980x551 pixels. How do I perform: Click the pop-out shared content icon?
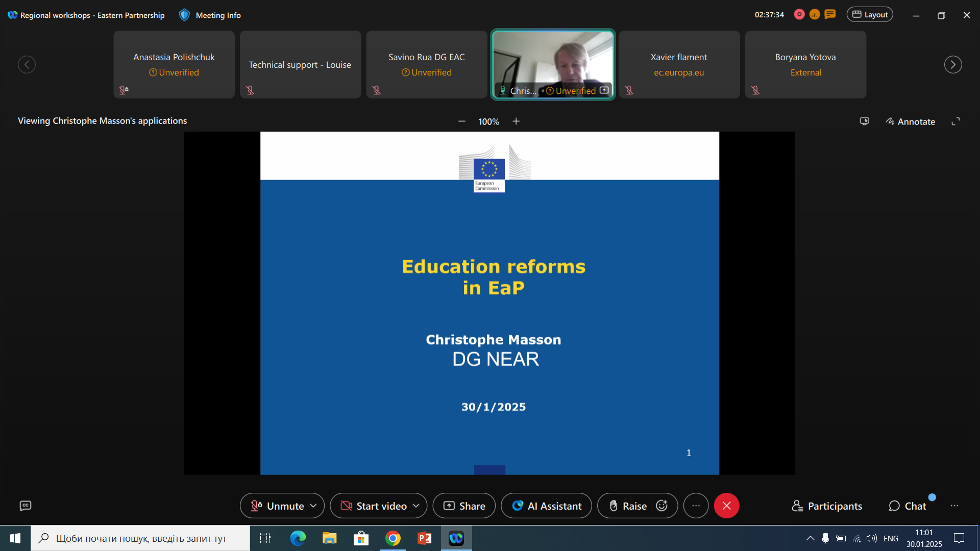[864, 121]
